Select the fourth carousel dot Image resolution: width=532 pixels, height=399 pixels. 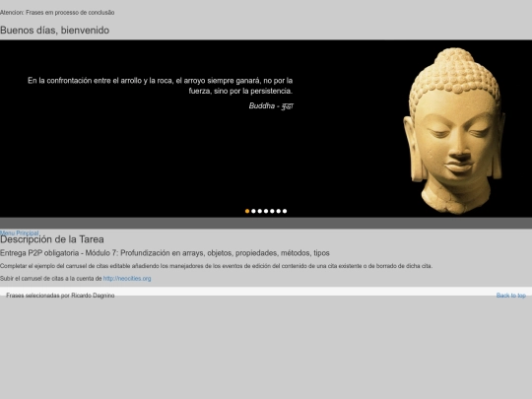pos(266,211)
